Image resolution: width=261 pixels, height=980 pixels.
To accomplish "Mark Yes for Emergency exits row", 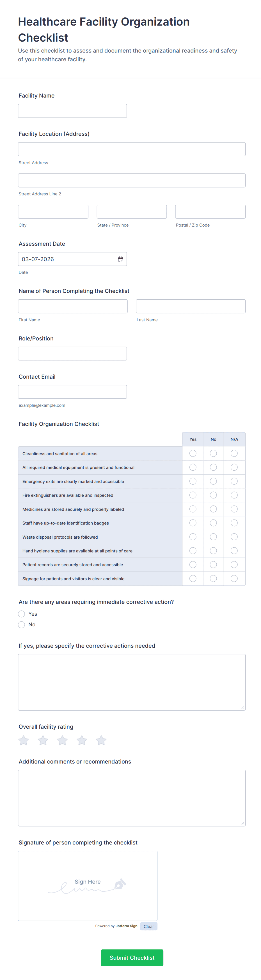I will (193, 481).
